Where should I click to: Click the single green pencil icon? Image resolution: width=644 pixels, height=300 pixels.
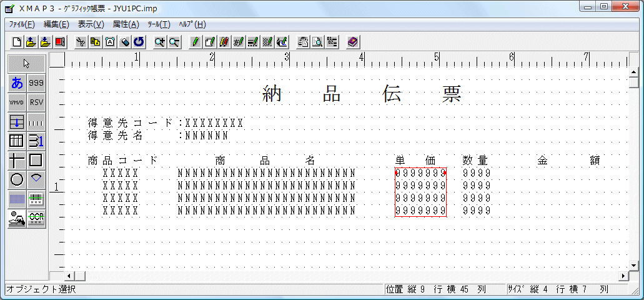click(195, 41)
